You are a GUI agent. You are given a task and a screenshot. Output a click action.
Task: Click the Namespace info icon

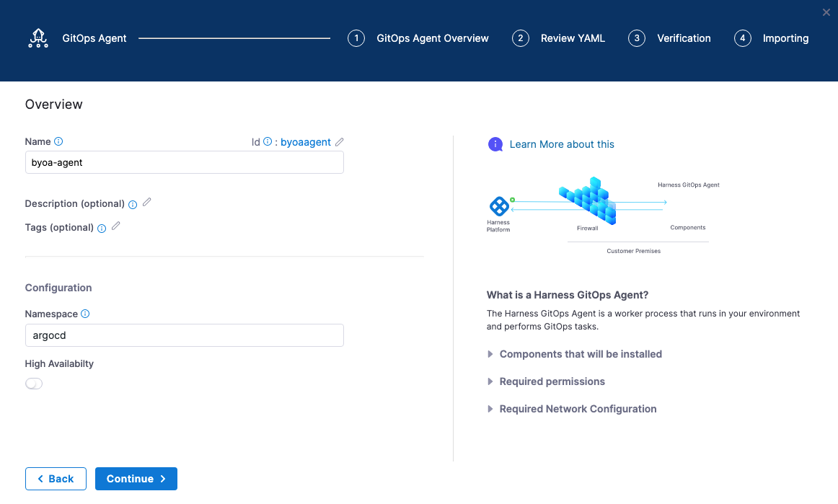click(x=85, y=314)
